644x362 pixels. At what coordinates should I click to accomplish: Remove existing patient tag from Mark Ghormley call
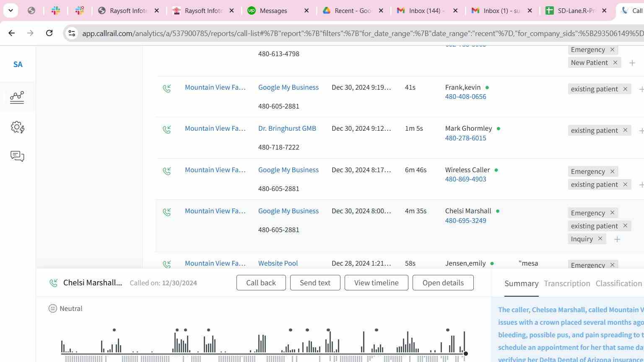625,130
